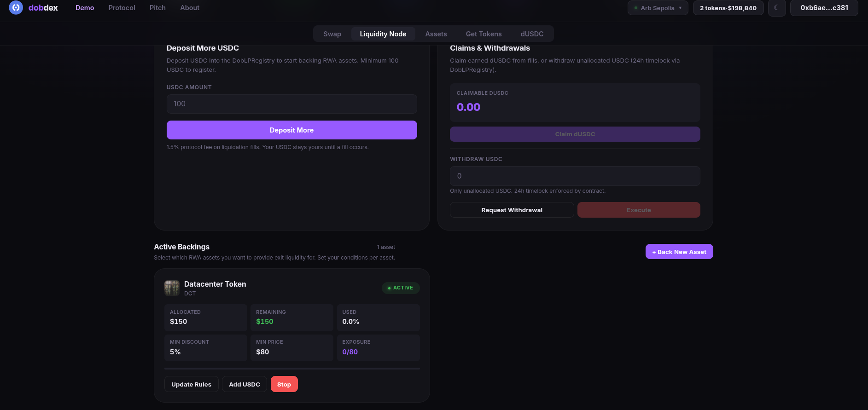Go to the Get Tokens tab
Image resolution: width=868 pixels, height=410 pixels.
coord(484,34)
